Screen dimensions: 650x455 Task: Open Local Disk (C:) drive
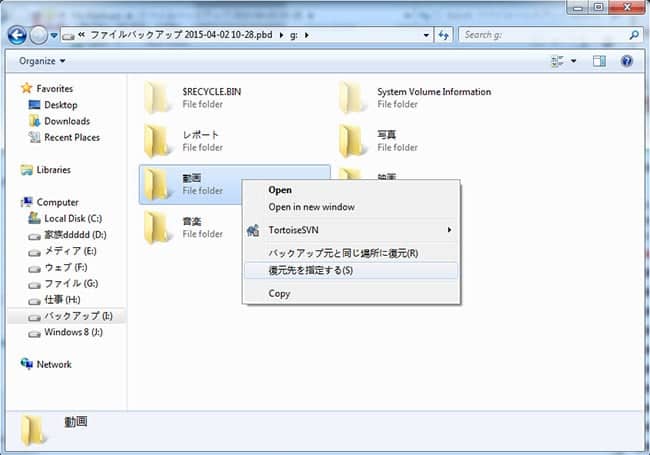(73, 218)
